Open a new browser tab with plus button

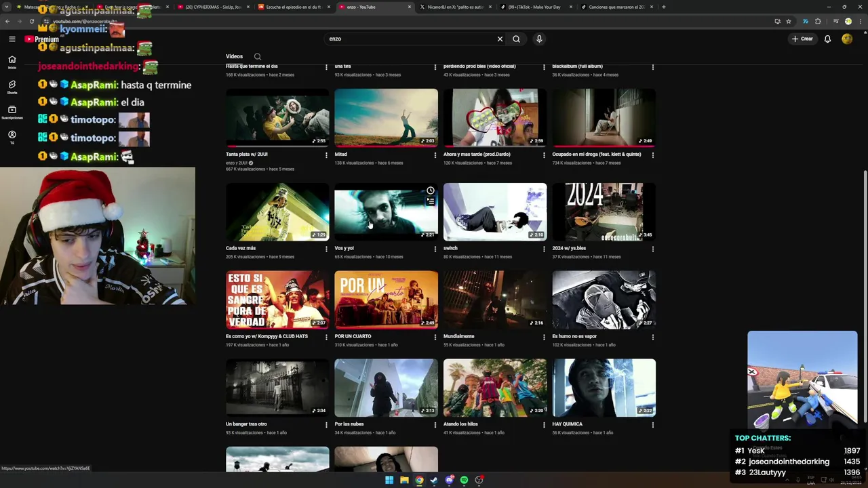click(x=663, y=7)
